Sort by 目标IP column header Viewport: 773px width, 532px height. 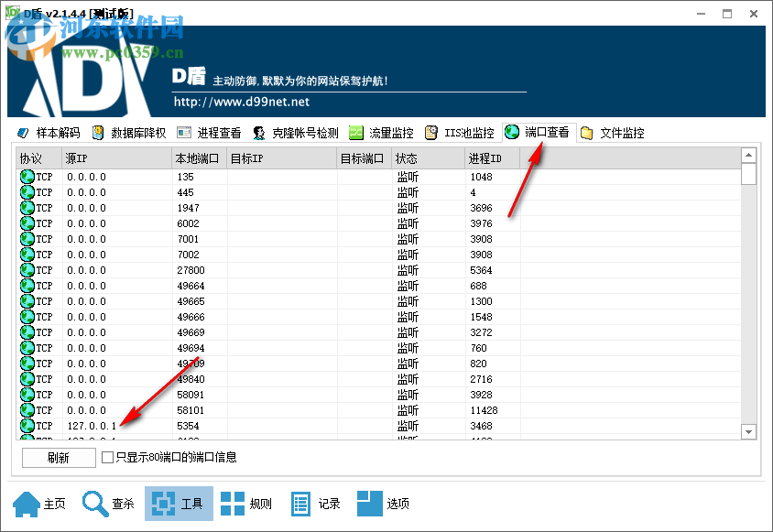[282, 158]
